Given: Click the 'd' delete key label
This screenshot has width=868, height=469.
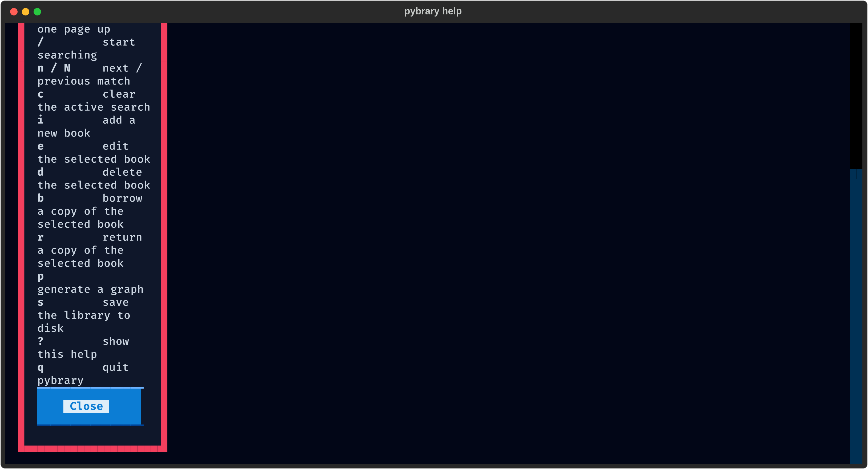Looking at the screenshot, I should (40, 172).
